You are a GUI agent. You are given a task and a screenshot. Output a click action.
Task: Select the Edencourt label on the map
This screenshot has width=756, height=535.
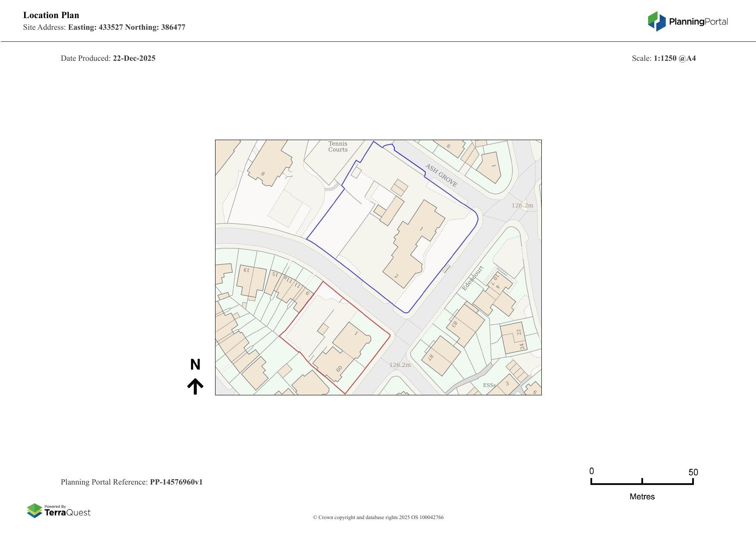[473, 278]
